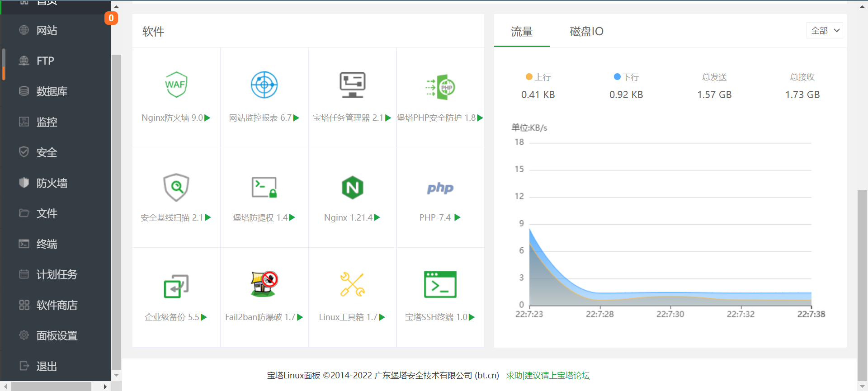Open 网站 in the sidebar menu

(47, 30)
